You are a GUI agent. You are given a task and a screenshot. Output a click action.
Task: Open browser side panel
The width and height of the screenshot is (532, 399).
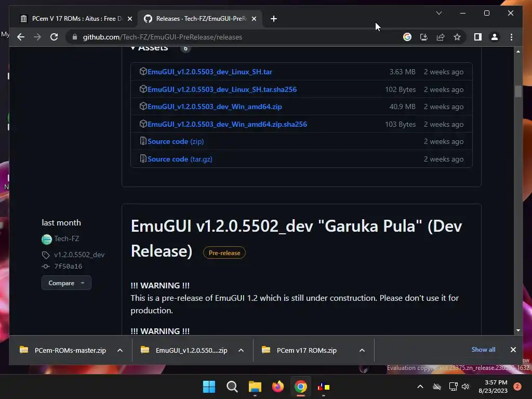pos(478,37)
